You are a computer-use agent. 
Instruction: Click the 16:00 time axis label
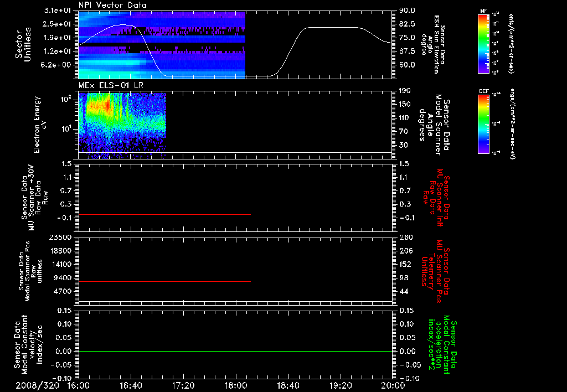[x=79, y=385]
